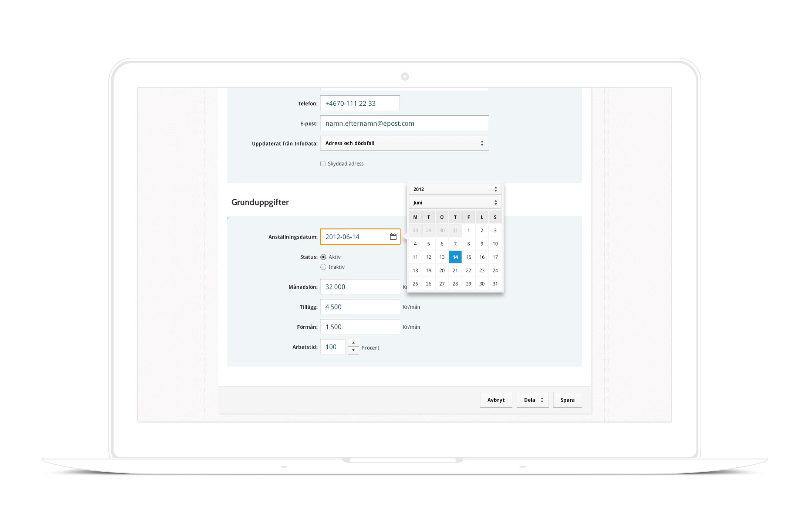Screen dimensions: 810x532
Task: Click the Telefon input field
Action: pos(360,103)
